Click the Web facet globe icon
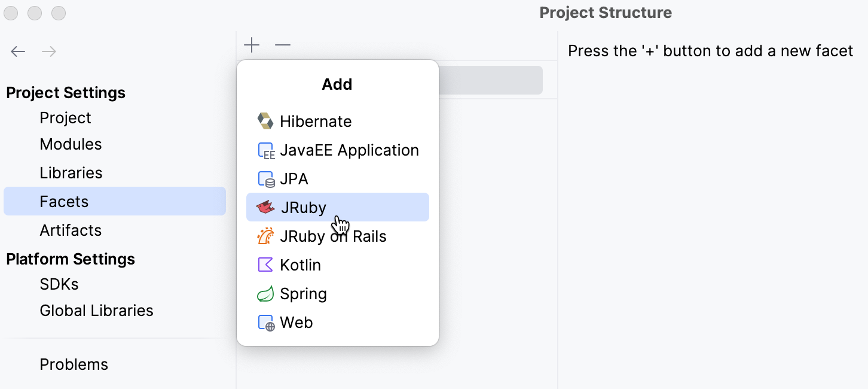 pyautogui.click(x=265, y=322)
